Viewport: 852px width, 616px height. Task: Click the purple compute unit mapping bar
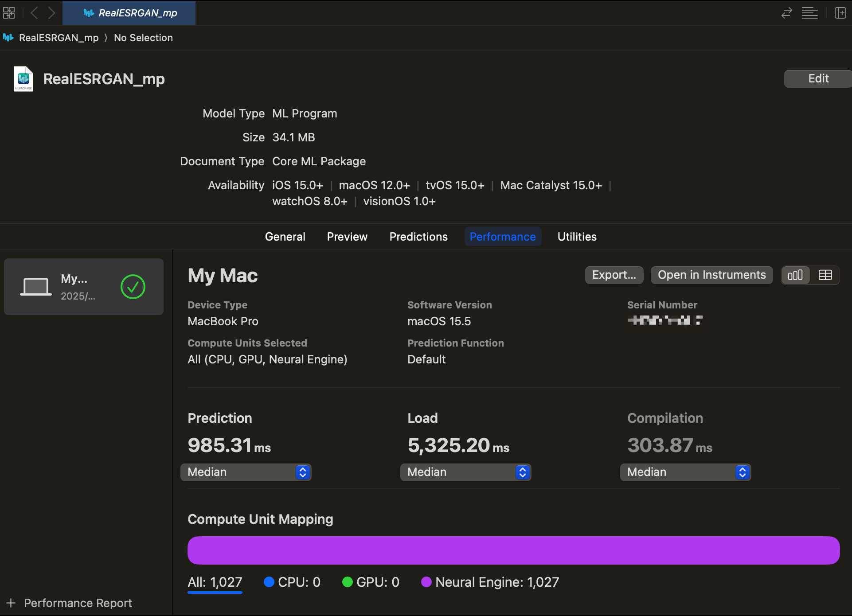[x=513, y=550]
